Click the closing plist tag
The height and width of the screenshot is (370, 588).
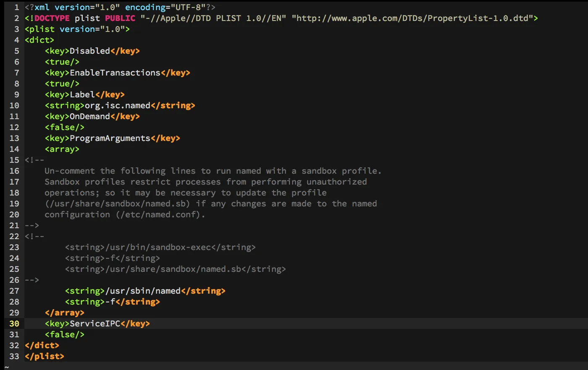click(x=44, y=356)
